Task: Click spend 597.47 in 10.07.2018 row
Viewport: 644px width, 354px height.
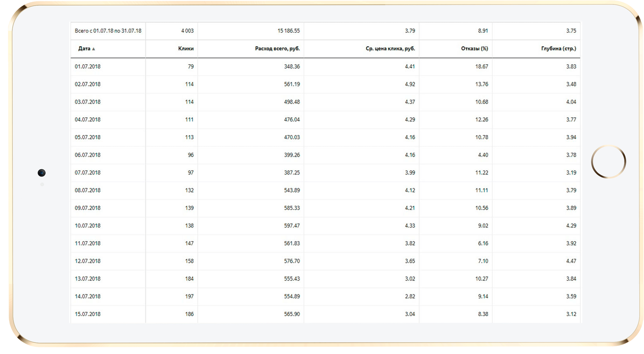Action: [x=292, y=226]
